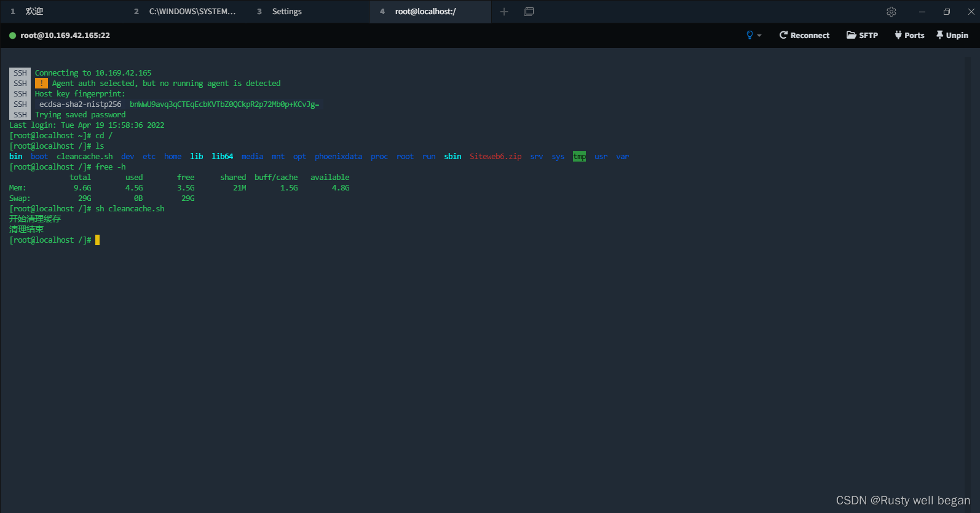Click the 4.8G available memory value
The width and height of the screenshot is (980, 513).
click(x=341, y=188)
